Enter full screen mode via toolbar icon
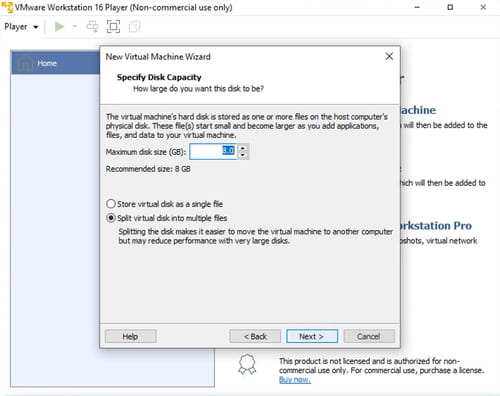Screen dimensions: 500x396 point(113,27)
